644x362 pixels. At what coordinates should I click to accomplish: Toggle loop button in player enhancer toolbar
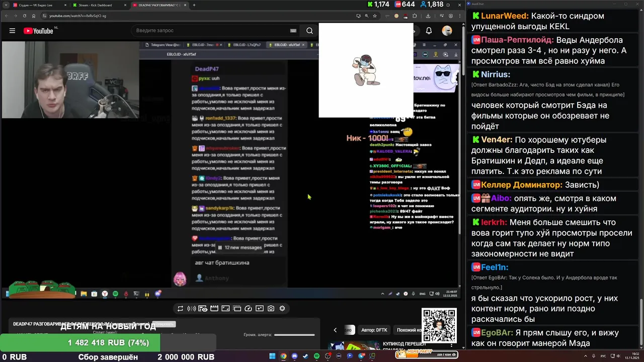click(x=180, y=309)
